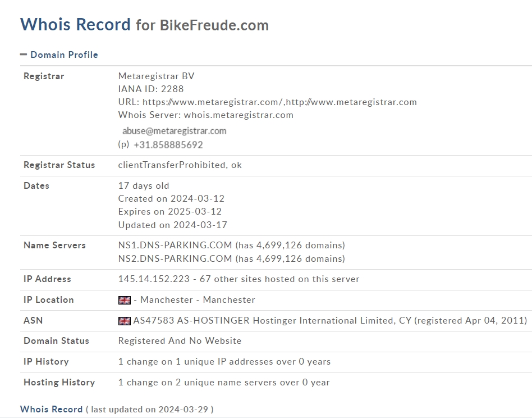Click NS2.DNS-PARKING.COM name server

coord(175,259)
